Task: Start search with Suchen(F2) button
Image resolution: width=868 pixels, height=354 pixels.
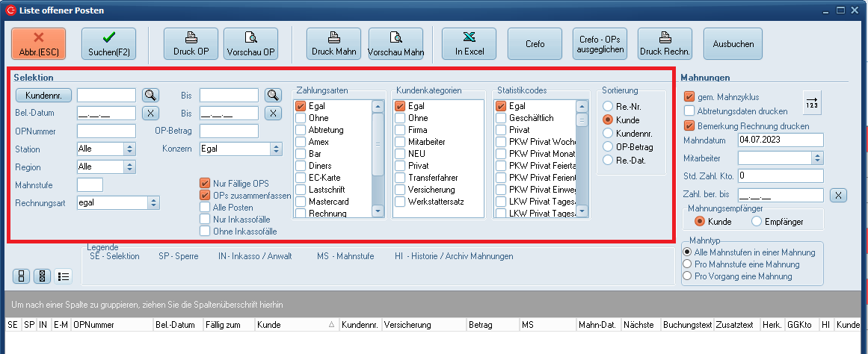Action: point(108,43)
